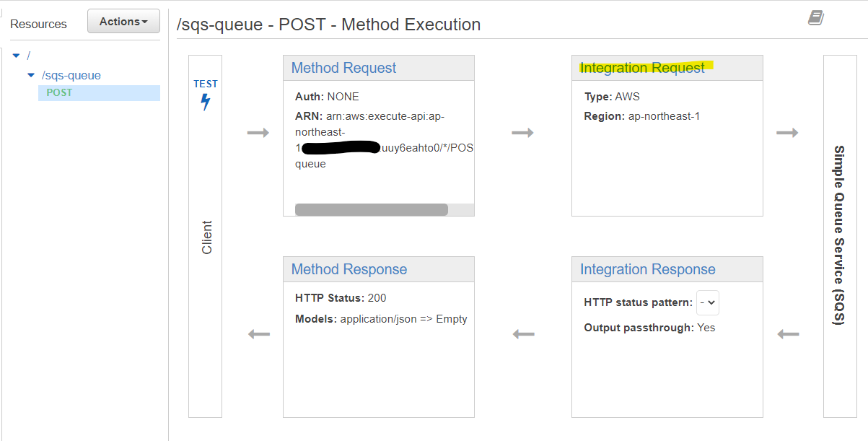The image size is (868, 441).
Task: Click the arrow from Client to Method Request
Action: [x=259, y=132]
